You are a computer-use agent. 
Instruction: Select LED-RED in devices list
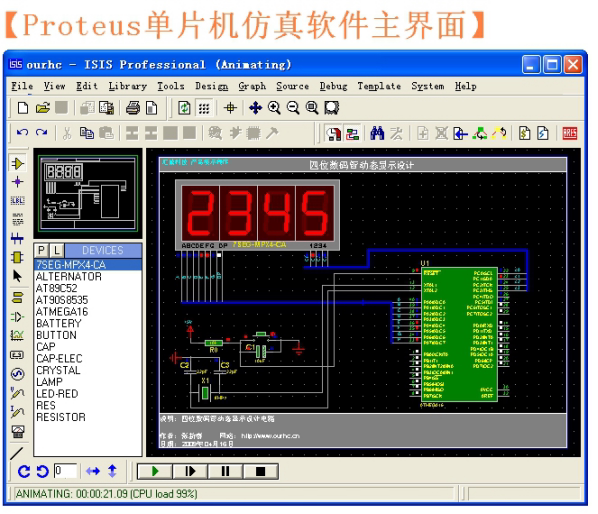coord(88,394)
